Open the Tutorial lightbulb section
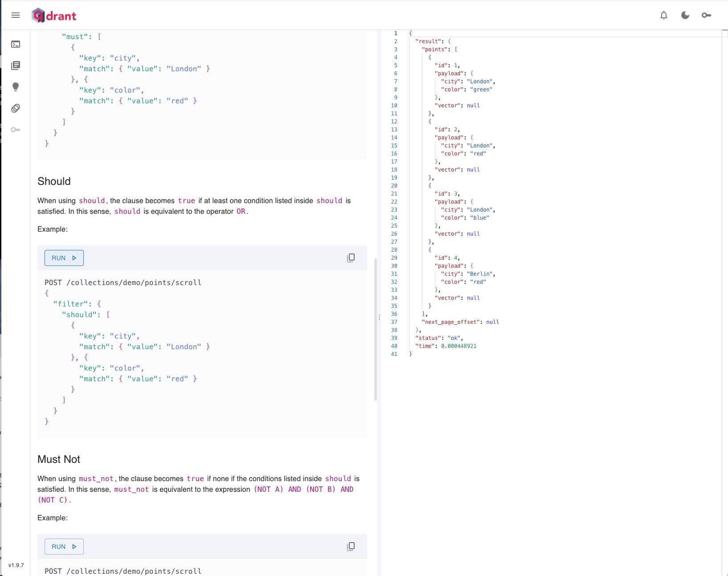Screen dimensions: 728x576 16,87
